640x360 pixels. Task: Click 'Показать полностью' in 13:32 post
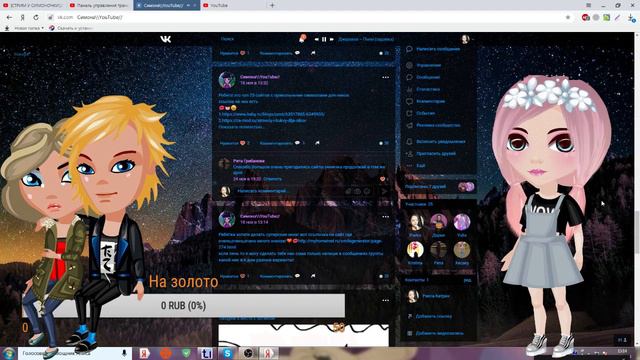(x=241, y=127)
